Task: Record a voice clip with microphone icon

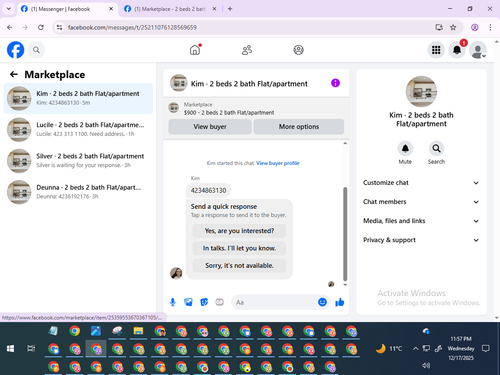Action: (x=173, y=302)
